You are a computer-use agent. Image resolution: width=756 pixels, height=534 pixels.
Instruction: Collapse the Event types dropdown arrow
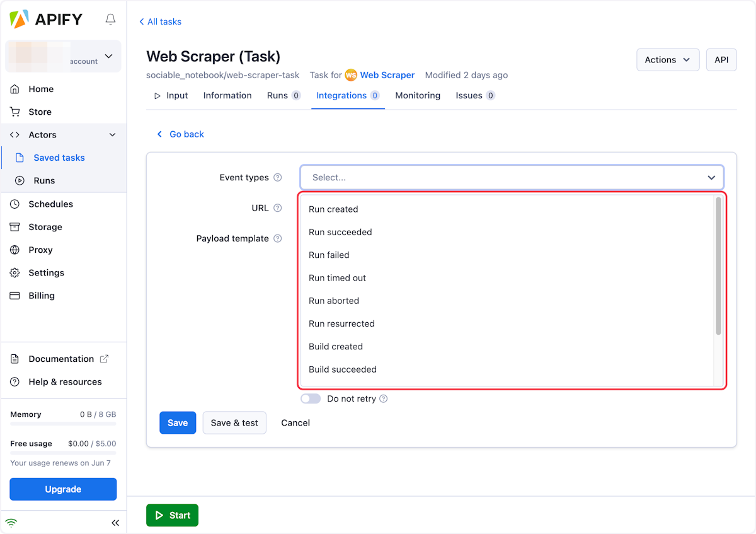pos(711,178)
